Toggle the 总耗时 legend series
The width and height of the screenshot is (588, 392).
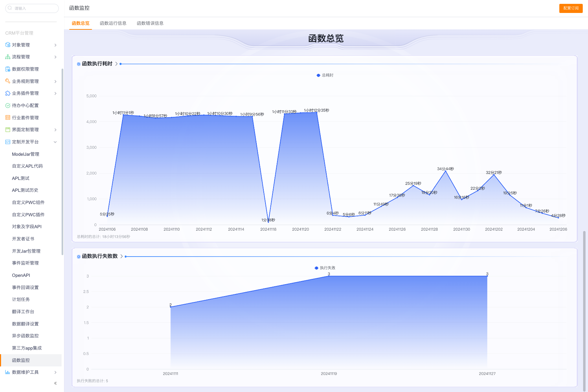(x=325, y=75)
